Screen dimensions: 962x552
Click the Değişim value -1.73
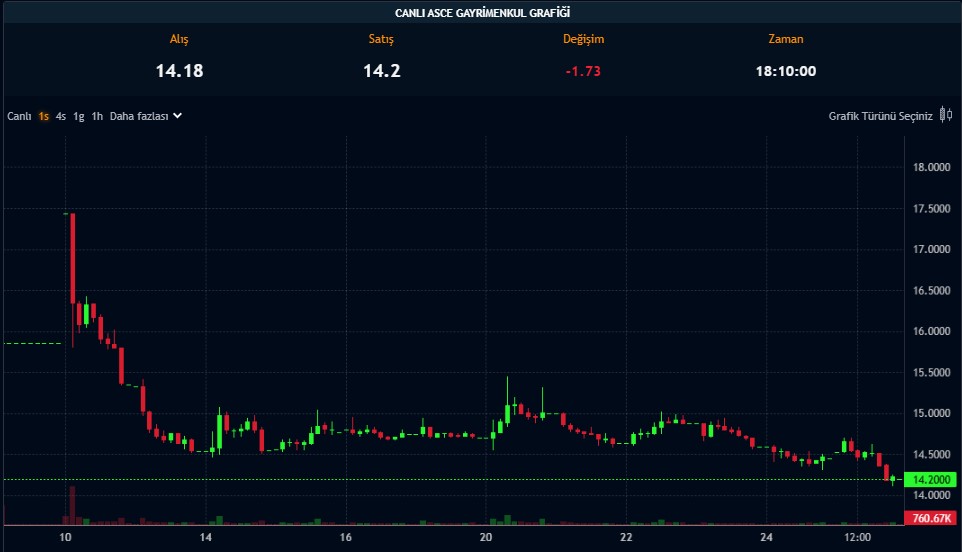tap(583, 71)
